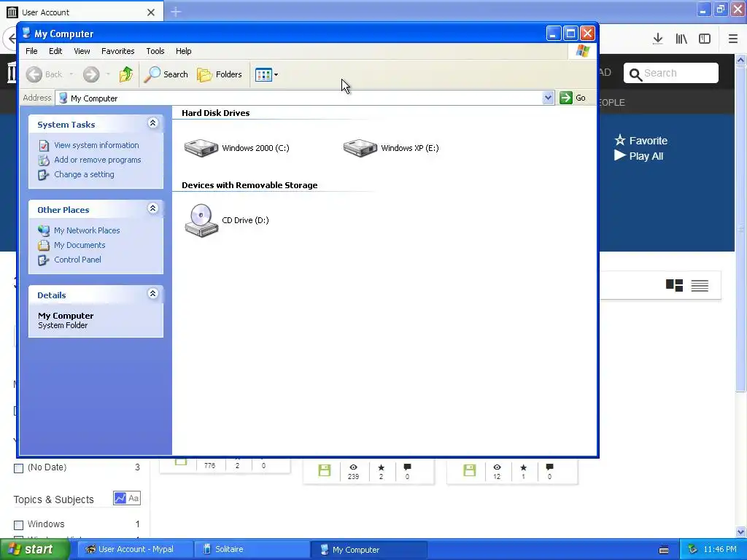Open the browser hamburger menu

coord(732,39)
